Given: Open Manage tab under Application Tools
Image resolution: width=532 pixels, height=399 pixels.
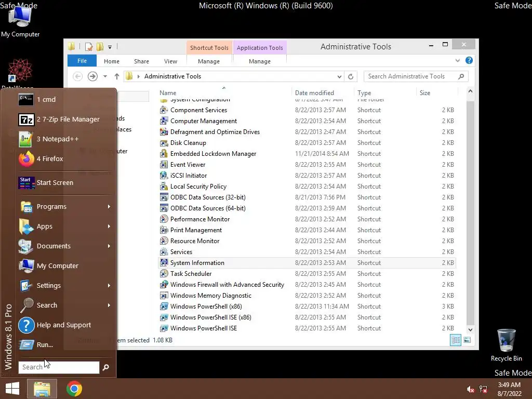Looking at the screenshot, I should (x=260, y=61).
